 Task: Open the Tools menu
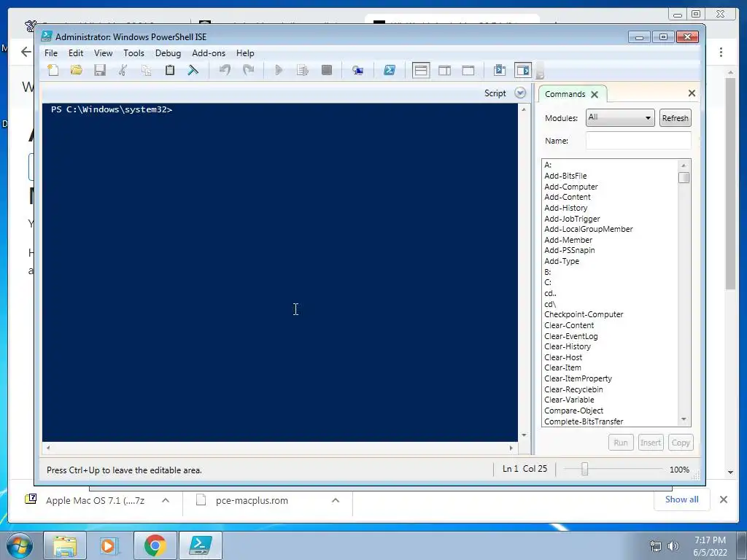click(134, 52)
